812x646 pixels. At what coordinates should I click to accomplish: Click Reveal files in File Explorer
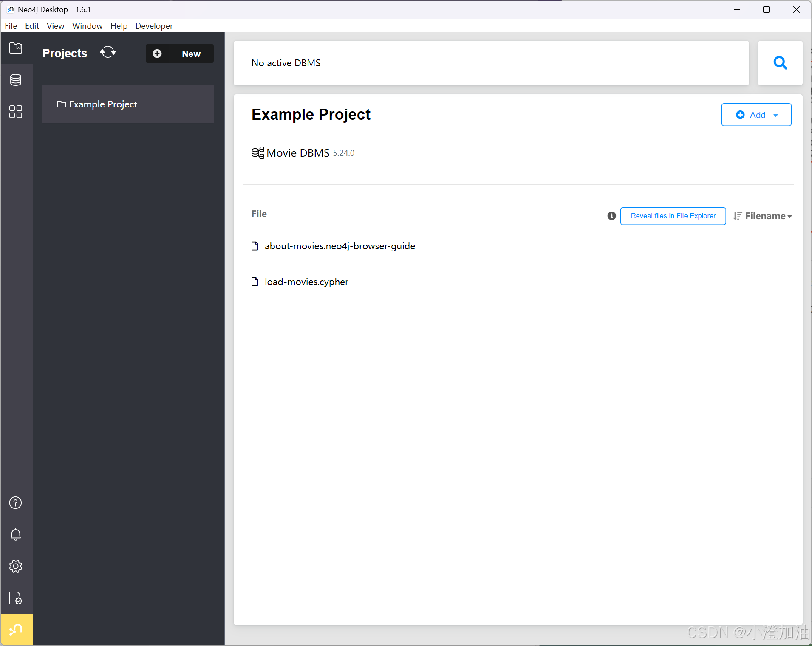coord(673,216)
